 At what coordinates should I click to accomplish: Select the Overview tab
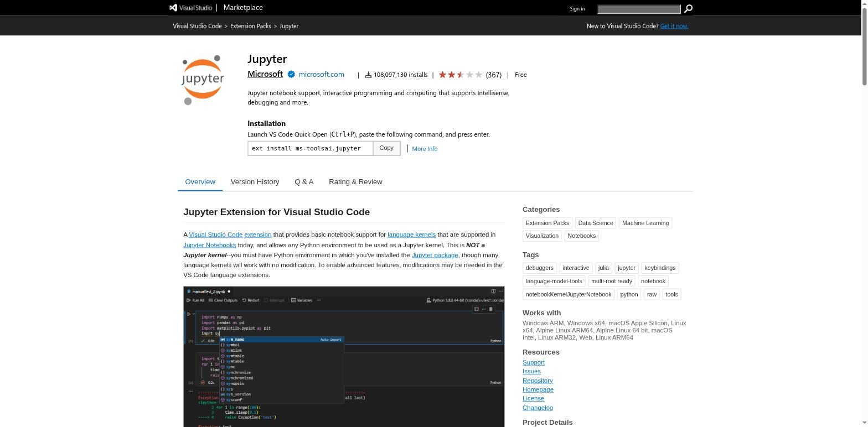point(200,181)
